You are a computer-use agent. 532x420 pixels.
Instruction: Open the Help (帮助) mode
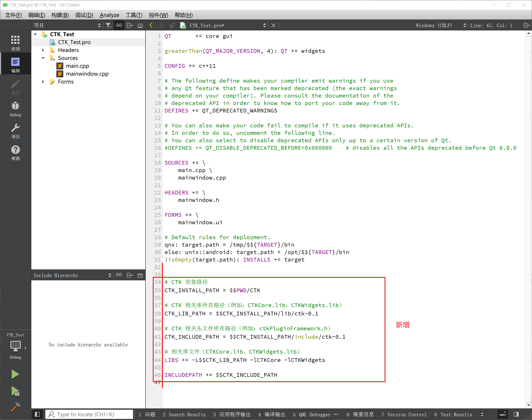(15, 153)
